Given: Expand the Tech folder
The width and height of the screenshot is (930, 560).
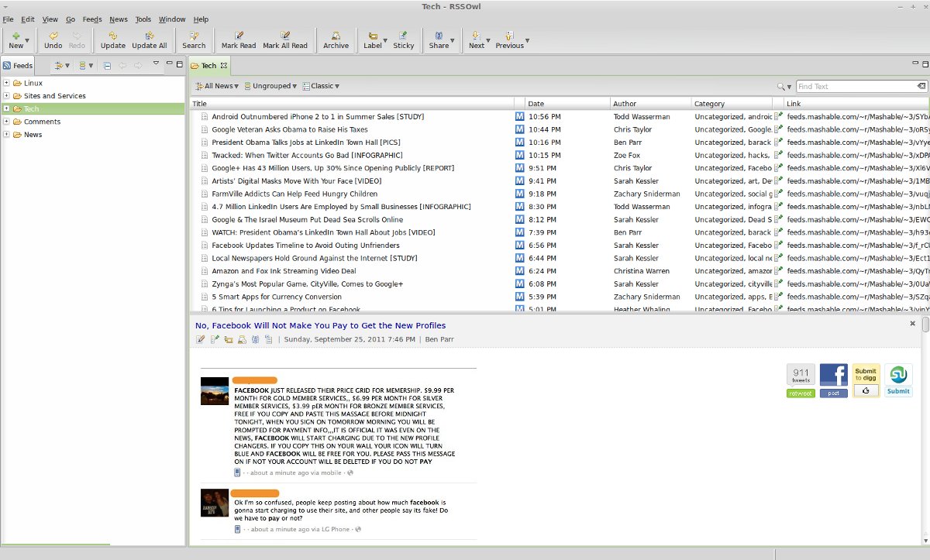Looking at the screenshot, I should click(6, 109).
